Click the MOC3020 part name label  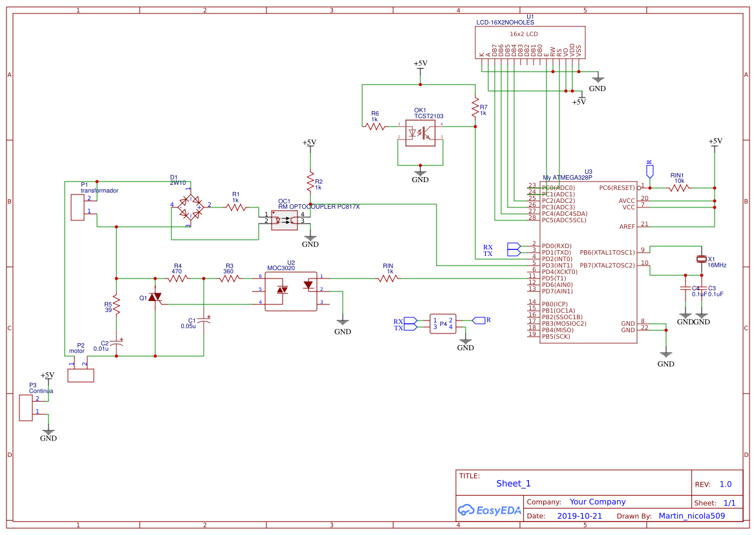(281, 268)
